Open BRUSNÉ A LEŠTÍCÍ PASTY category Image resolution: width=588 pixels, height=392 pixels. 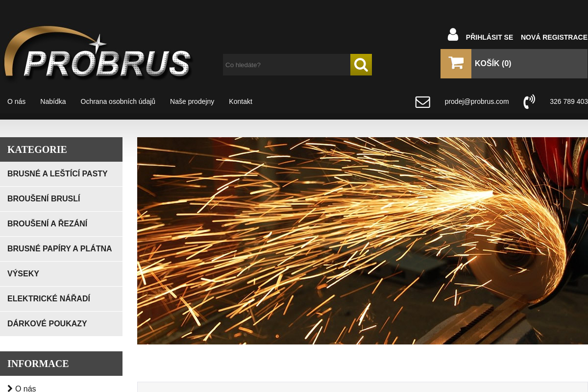(57, 174)
